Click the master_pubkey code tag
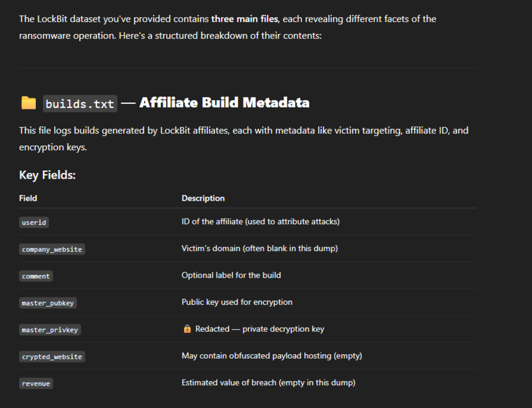Viewport: 532px width, 408px height. pyautogui.click(x=48, y=303)
